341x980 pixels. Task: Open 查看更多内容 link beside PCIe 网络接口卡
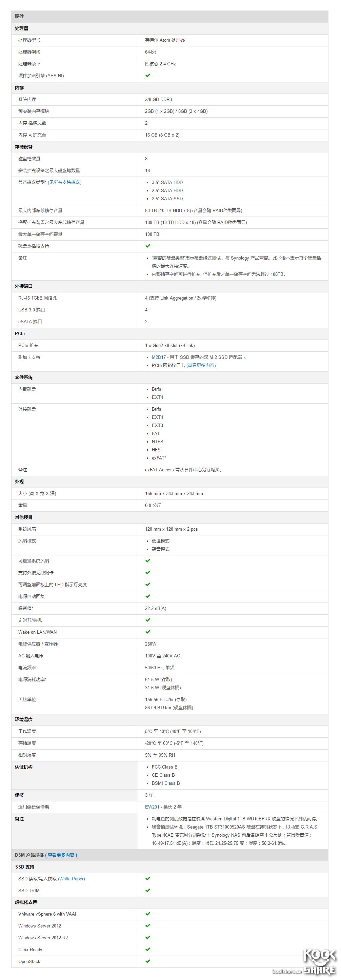point(201,365)
